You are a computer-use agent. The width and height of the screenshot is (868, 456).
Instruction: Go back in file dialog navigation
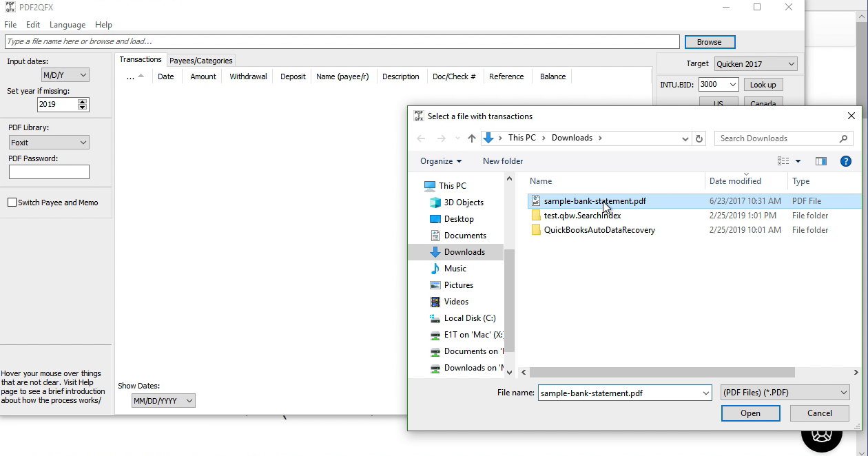coord(421,138)
